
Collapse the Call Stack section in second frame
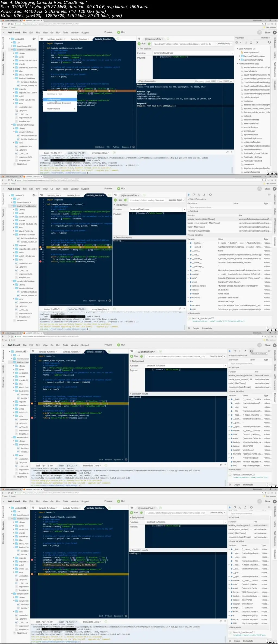[188, 211]
